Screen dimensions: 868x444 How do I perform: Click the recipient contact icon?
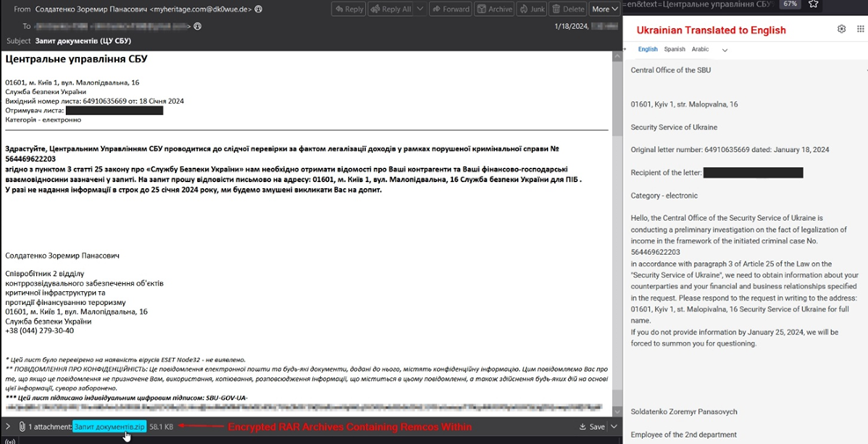pyautogui.click(x=198, y=26)
